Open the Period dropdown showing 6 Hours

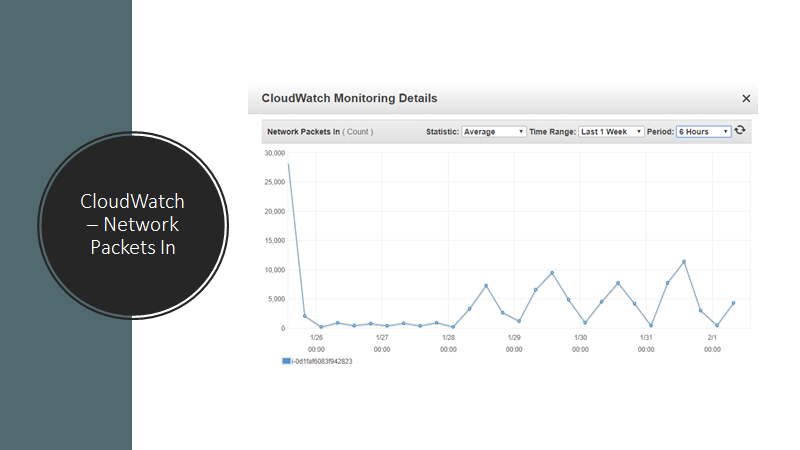tap(704, 132)
